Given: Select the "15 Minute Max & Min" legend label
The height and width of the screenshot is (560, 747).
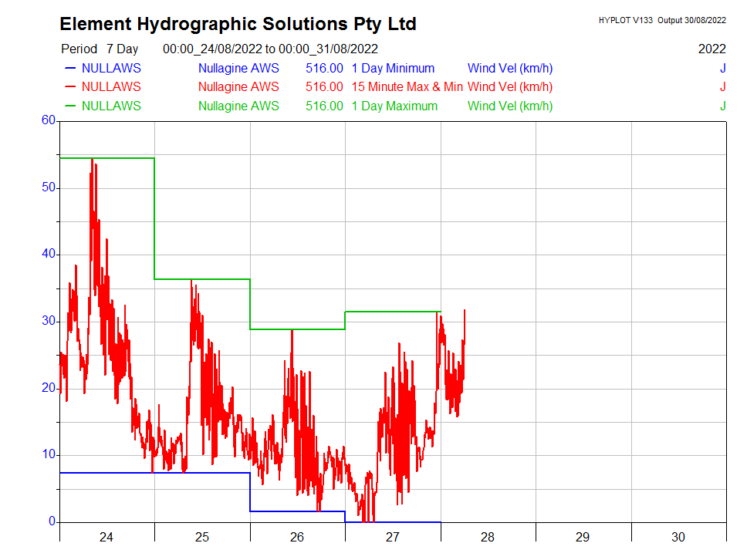Looking at the screenshot, I should coord(407,87).
